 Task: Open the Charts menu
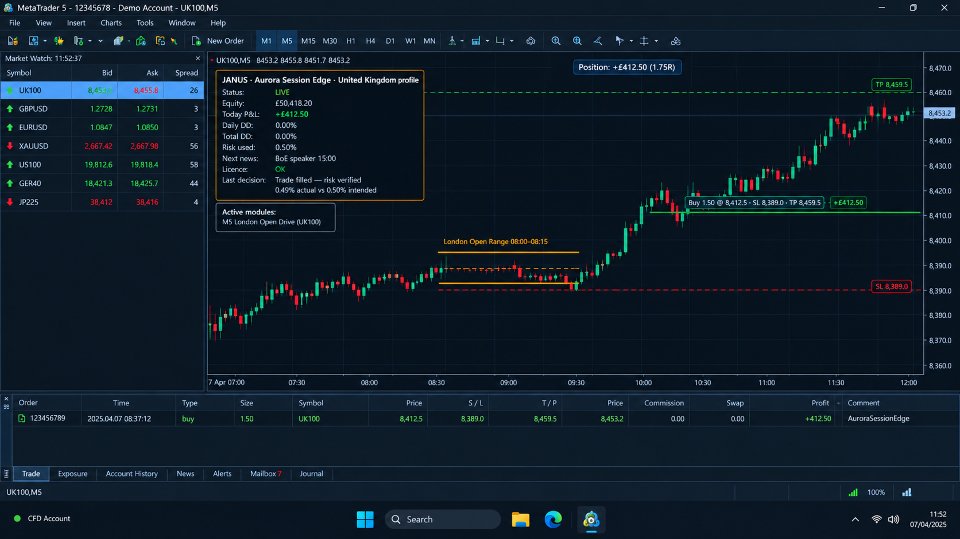[111, 23]
